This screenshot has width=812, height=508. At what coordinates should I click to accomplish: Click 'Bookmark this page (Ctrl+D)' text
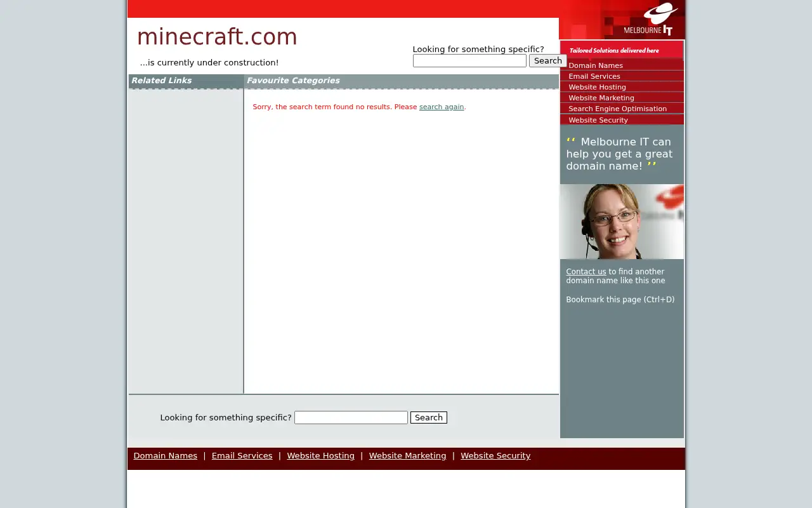(x=620, y=299)
